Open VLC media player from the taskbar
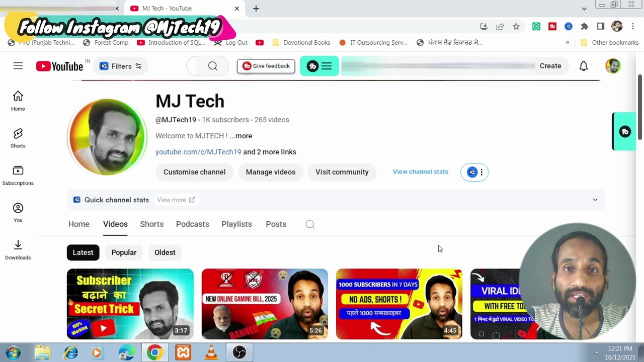This screenshot has width=644, height=362. 211,353
